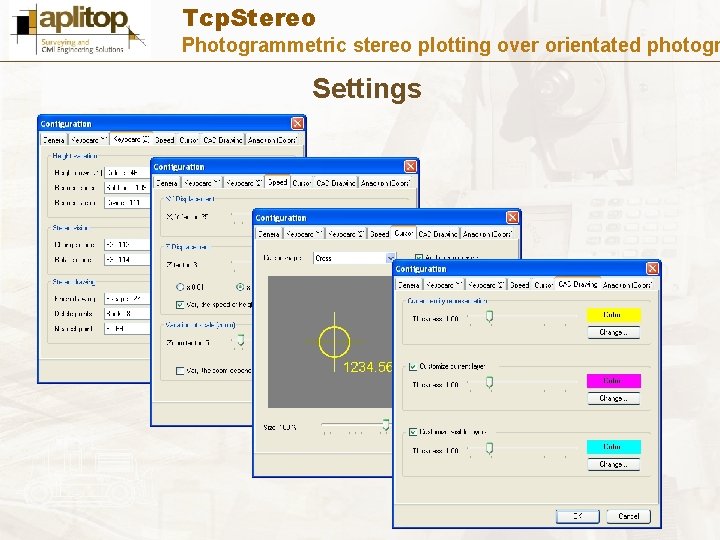The image size is (720, 540).
Task: Open Cursor tab in the front Configuration window
Action: coord(543,285)
